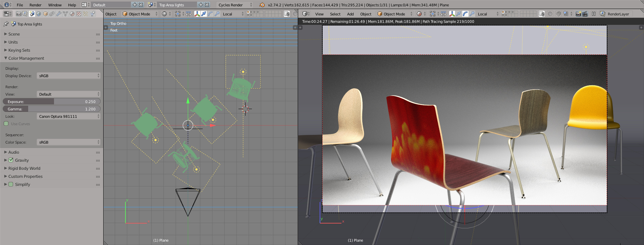
Task: Open the Render properties camera tab
Action: point(19,14)
